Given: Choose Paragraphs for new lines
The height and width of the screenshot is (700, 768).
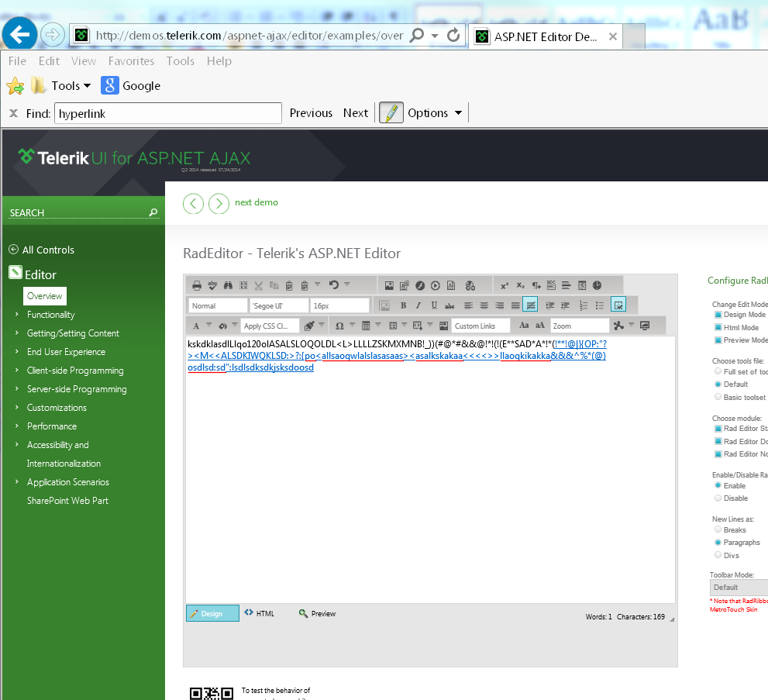Looking at the screenshot, I should pyautogui.click(x=718, y=543).
